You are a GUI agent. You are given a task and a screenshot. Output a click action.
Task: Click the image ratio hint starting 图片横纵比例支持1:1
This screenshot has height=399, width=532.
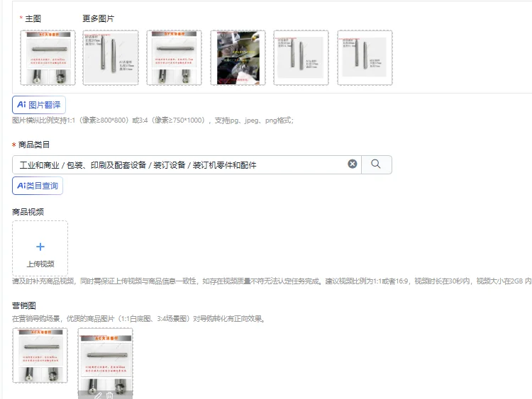click(153, 120)
